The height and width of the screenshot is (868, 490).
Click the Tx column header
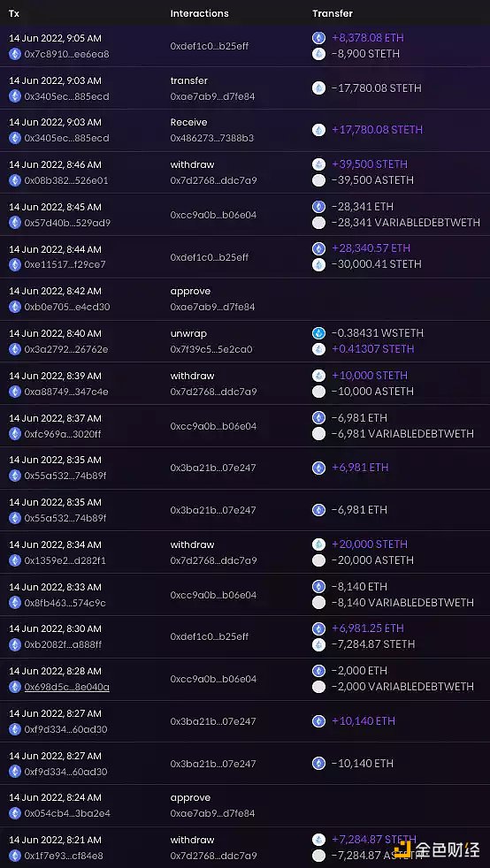coord(14,13)
